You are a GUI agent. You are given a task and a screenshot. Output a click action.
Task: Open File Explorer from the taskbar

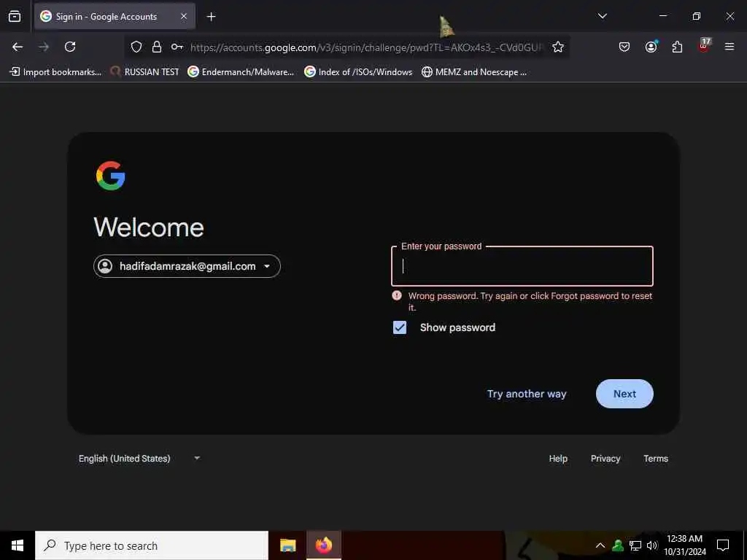287,545
